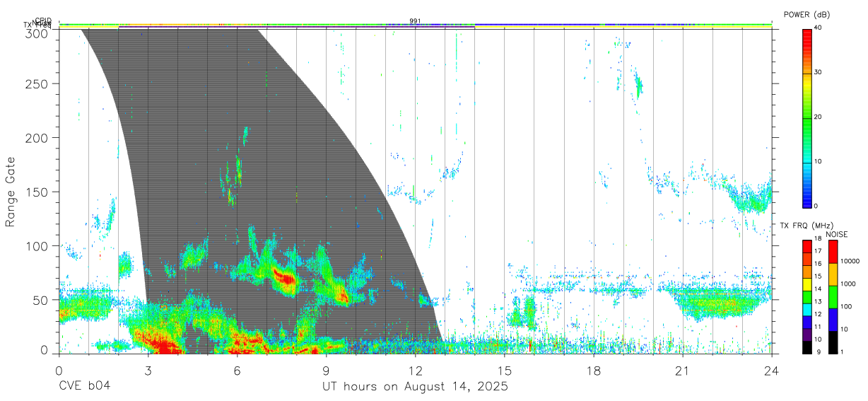Click the 11 MHz label on TX FRQ scale

(817, 327)
